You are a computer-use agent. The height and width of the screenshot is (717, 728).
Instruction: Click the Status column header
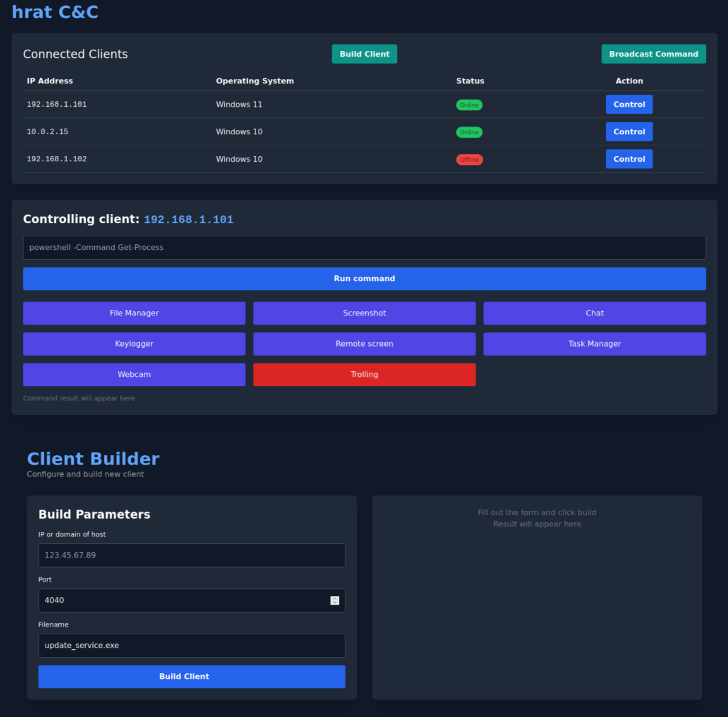click(470, 81)
